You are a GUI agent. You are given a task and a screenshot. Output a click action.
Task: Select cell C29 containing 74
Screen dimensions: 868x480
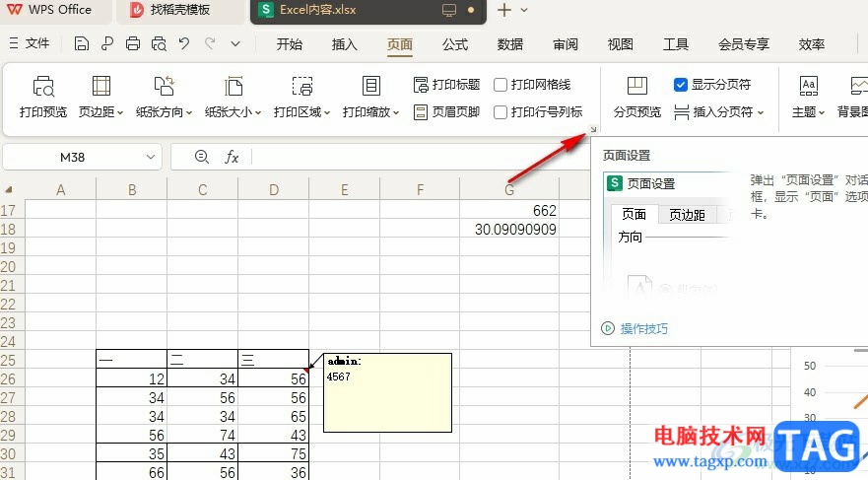pyautogui.click(x=203, y=436)
